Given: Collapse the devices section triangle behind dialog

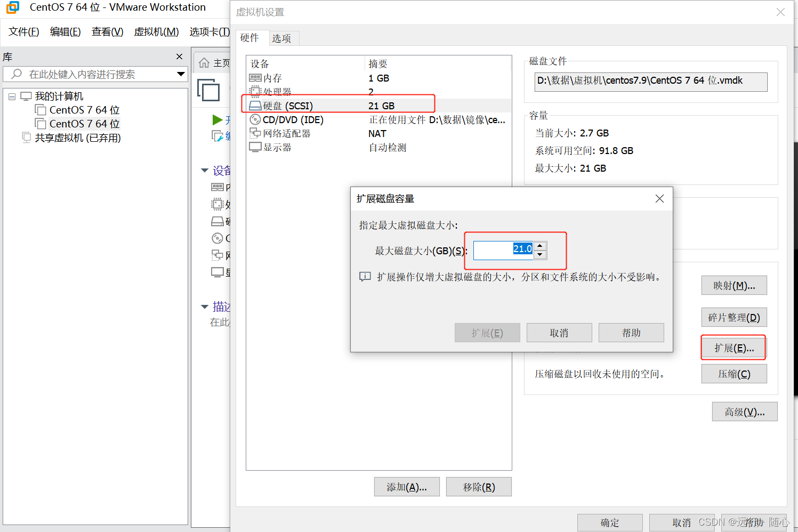Looking at the screenshot, I should pos(205,171).
